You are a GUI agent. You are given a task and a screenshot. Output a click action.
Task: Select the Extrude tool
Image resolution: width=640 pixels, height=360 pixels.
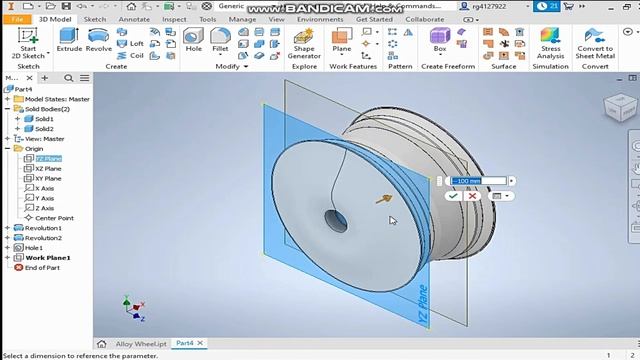pos(69,40)
